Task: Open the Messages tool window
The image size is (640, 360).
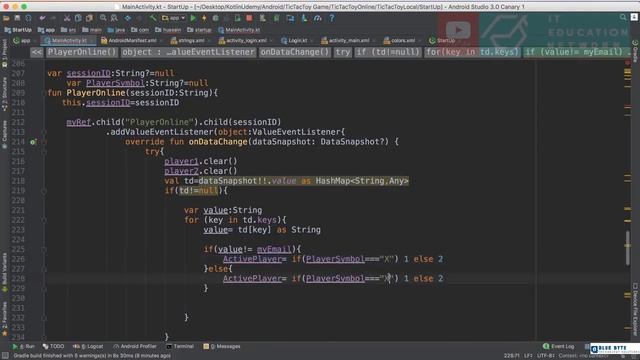Action: coord(222,346)
